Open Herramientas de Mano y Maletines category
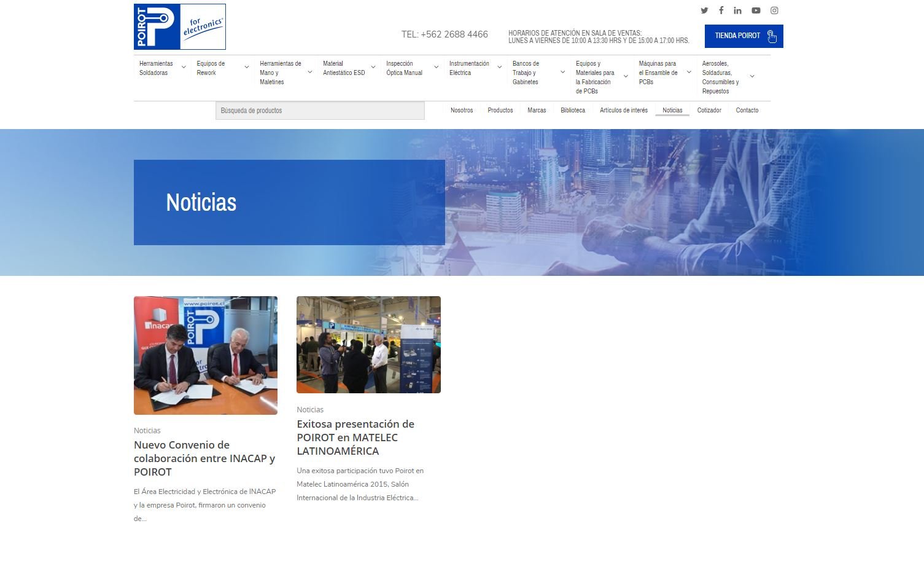The height and width of the screenshot is (577, 924). [281, 73]
